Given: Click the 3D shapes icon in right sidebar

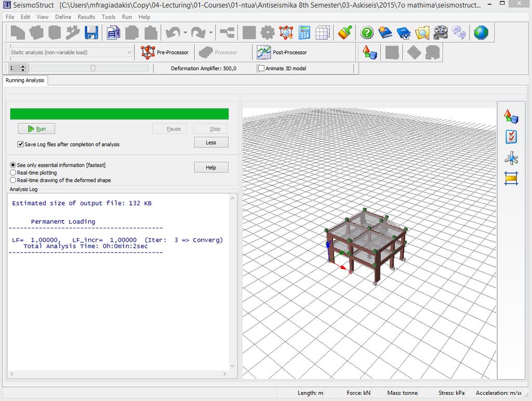Looking at the screenshot, I should point(511,116).
